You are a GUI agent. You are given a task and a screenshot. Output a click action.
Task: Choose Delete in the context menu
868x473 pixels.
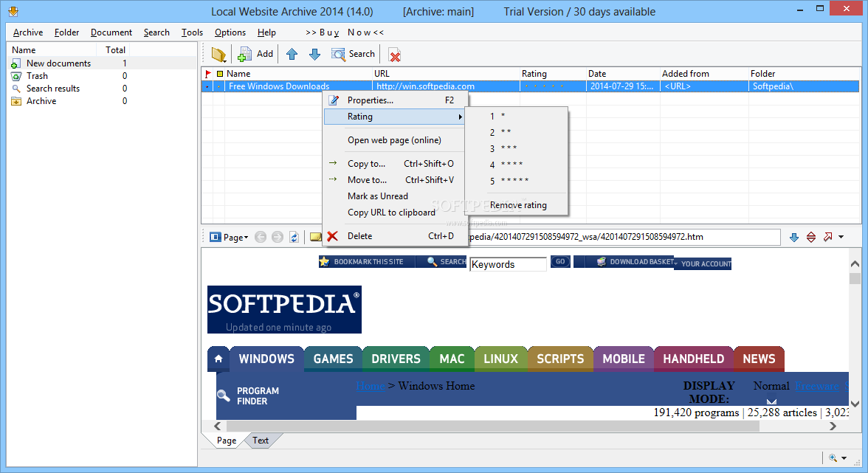point(396,236)
